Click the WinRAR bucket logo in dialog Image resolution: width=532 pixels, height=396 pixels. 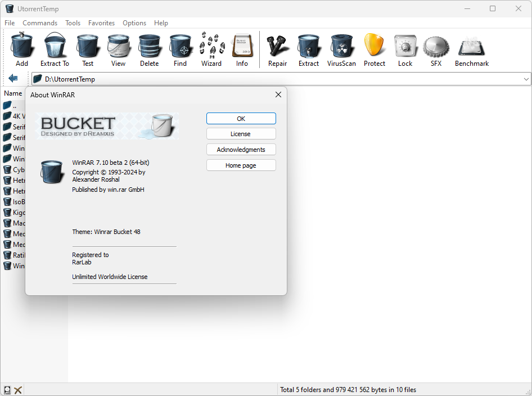point(52,172)
